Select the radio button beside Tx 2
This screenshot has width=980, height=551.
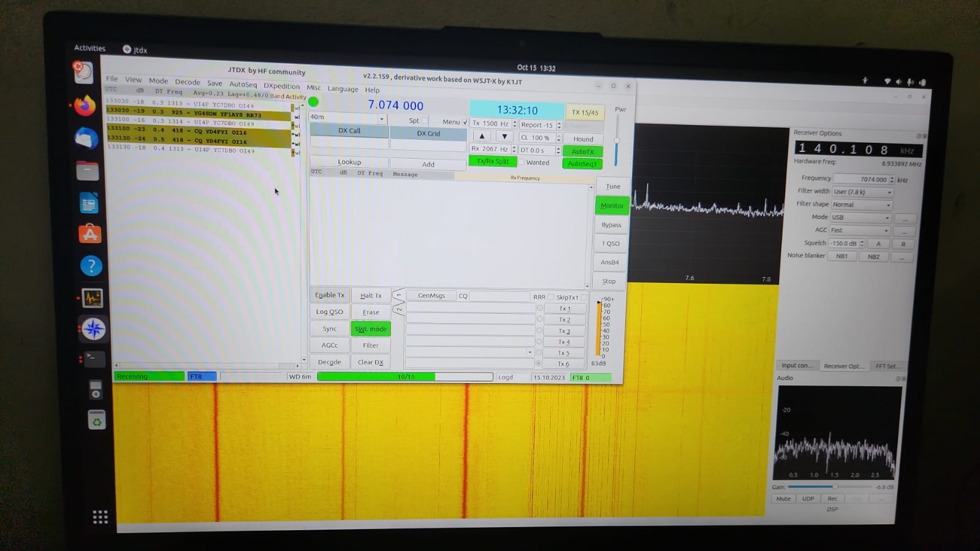(539, 319)
